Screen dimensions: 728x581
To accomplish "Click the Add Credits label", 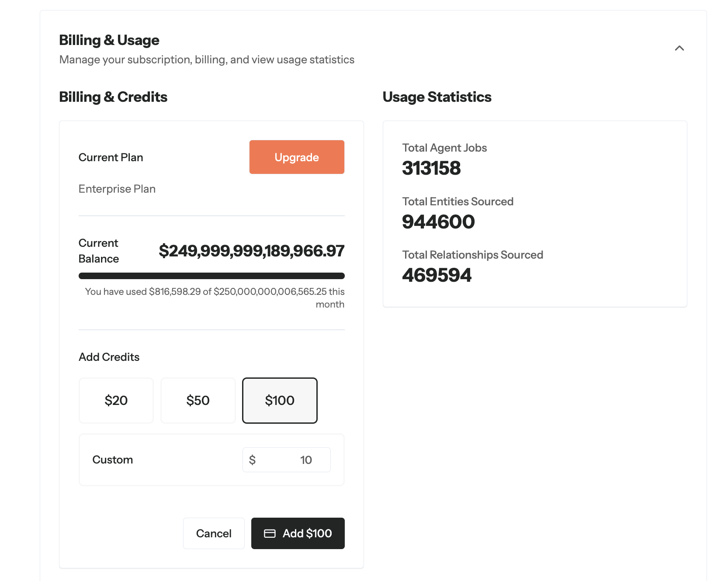I will point(109,357).
